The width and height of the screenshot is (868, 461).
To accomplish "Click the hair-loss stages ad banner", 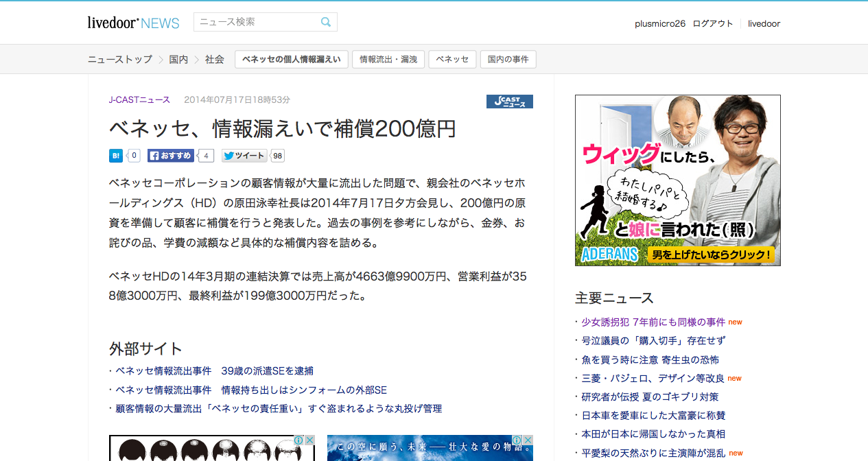I will (x=212, y=448).
